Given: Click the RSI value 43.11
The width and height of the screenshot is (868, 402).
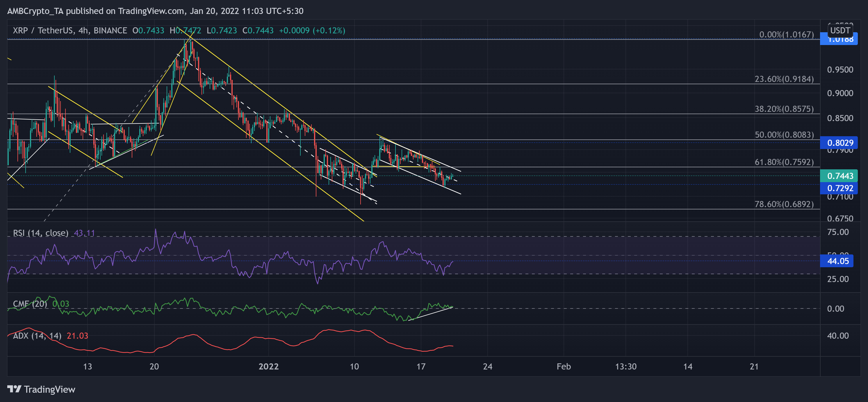Looking at the screenshot, I should pos(84,233).
